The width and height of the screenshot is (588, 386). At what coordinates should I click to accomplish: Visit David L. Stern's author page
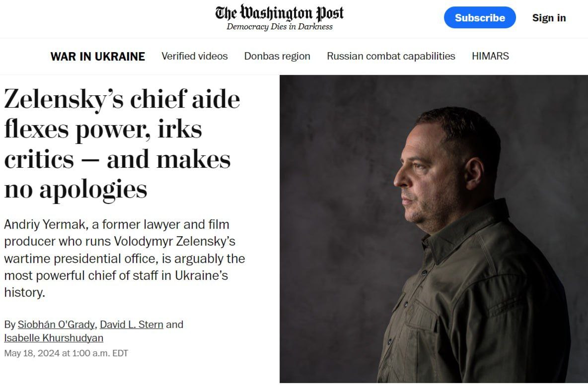coord(132,324)
